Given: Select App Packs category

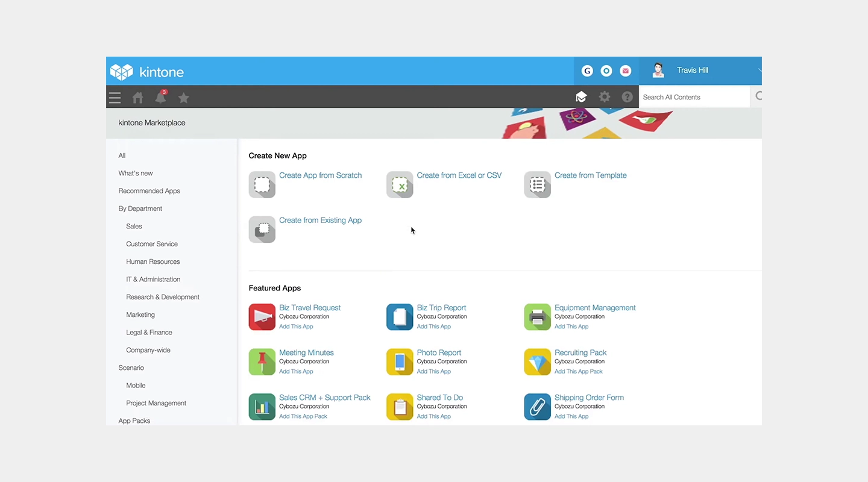Looking at the screenshot, I should click(x=134, y=421).
